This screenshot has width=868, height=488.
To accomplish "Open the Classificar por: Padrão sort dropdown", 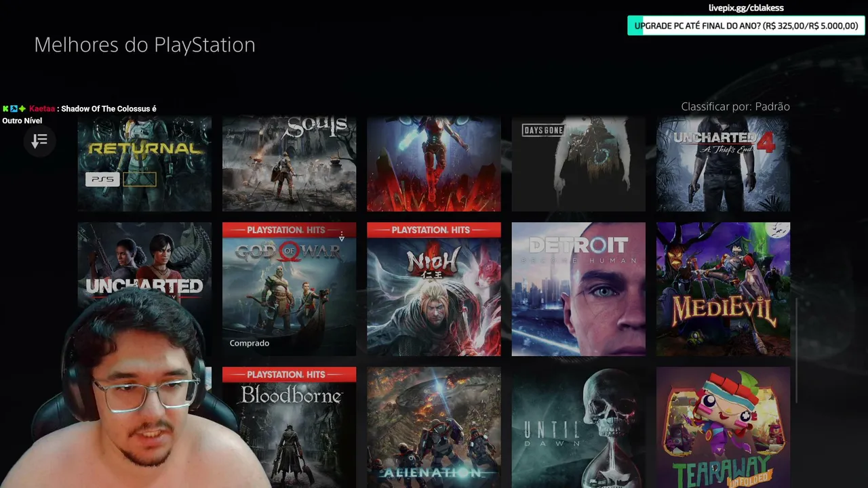I will pos(735,106).
